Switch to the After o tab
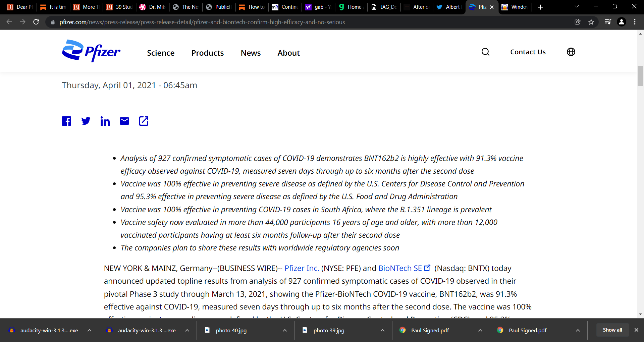 pyautogui.click(x=417, y=7)
